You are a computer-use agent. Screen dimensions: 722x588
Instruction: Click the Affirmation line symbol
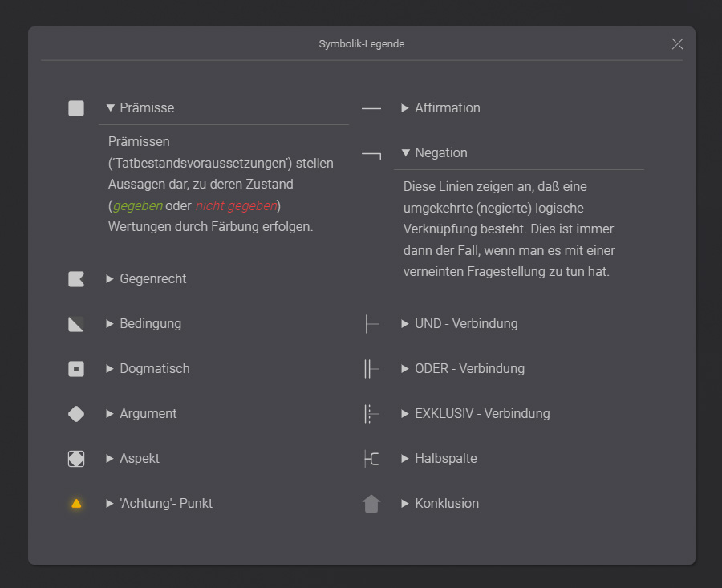(371, 107)
